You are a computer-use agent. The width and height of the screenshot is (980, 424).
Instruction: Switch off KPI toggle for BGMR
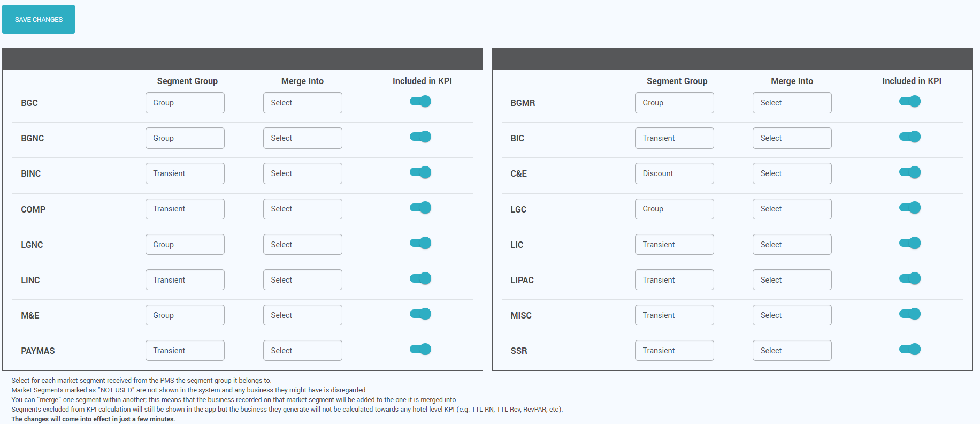click(910, 102)
